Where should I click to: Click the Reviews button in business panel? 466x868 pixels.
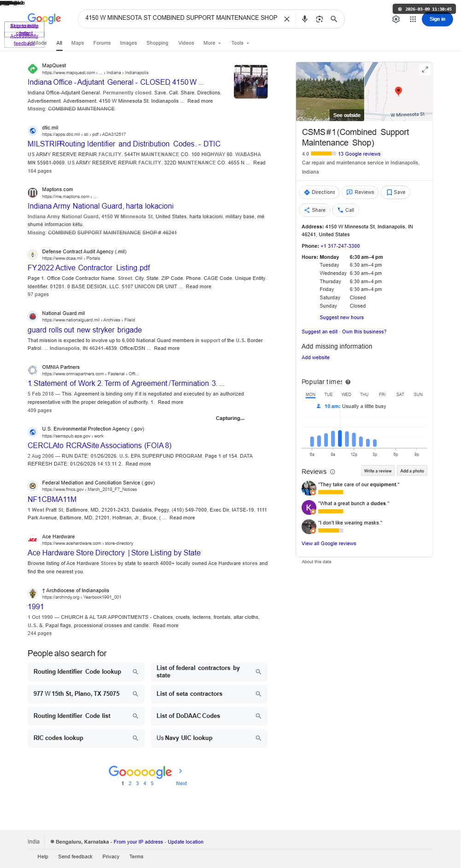[x=360, y=192]
